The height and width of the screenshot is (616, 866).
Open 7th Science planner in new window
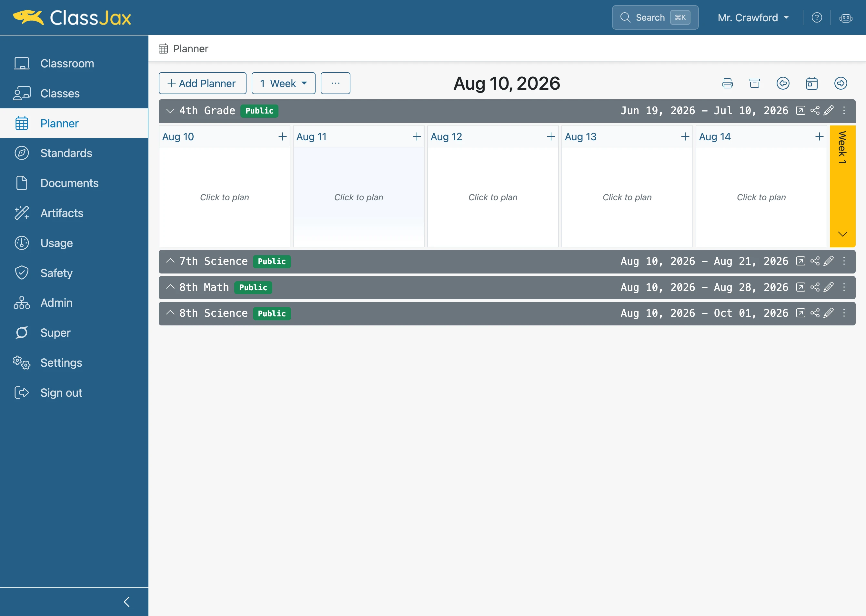[801, 261]
